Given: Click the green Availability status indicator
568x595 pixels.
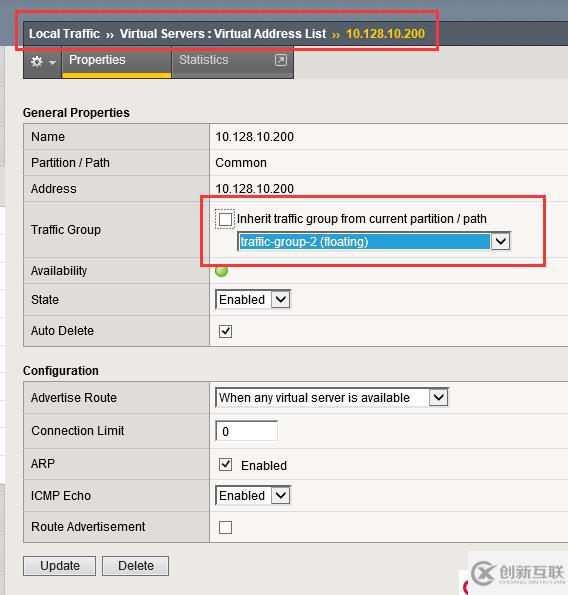Looking at the screenshot, I should pos(221,271).
